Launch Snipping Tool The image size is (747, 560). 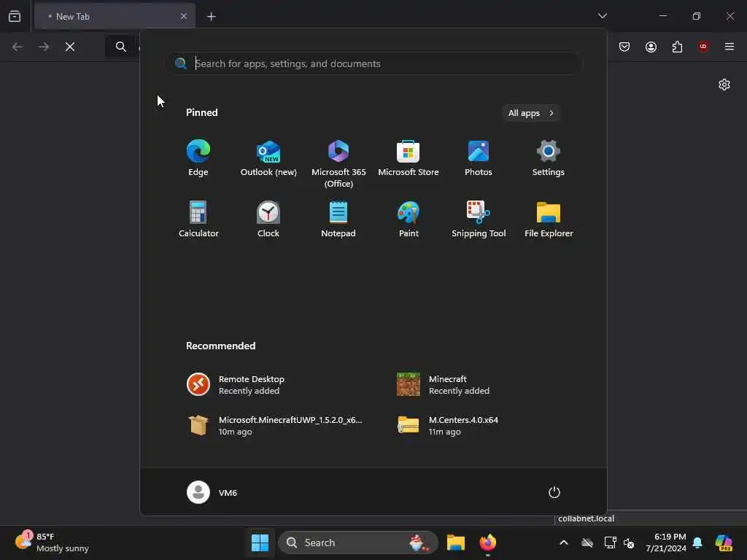click(479, 219)
